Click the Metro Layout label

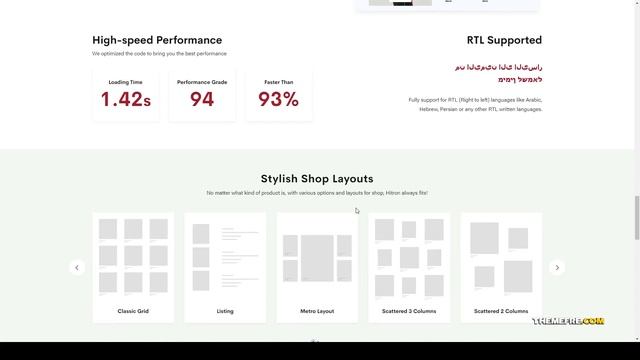click(x=317, y=311)
